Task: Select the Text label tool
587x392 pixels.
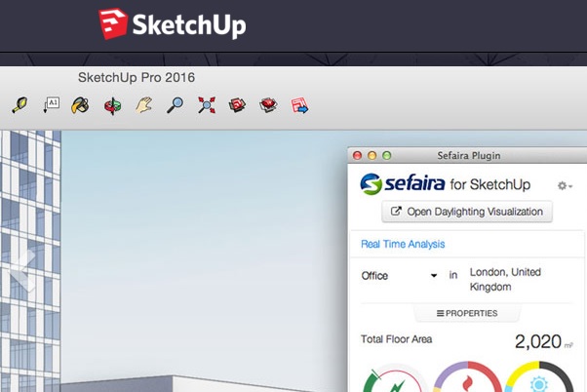Action: tap(52, 105)
